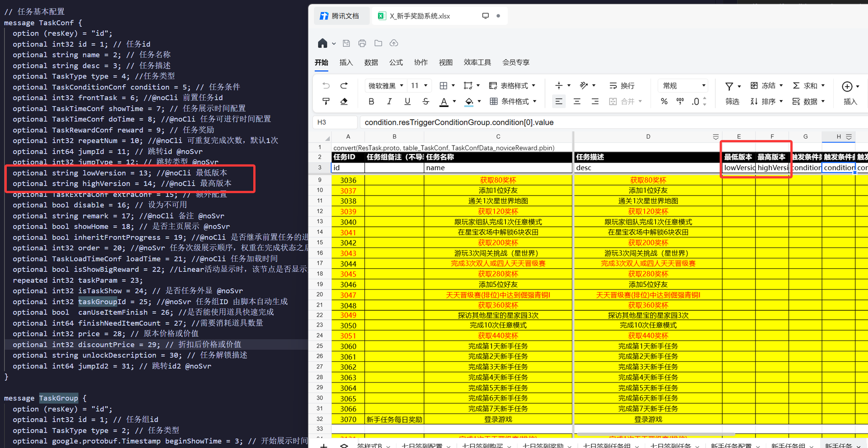Open the number format dropdown 常规
This screenshot has height=448, width=868.
(x=683, y=86)
